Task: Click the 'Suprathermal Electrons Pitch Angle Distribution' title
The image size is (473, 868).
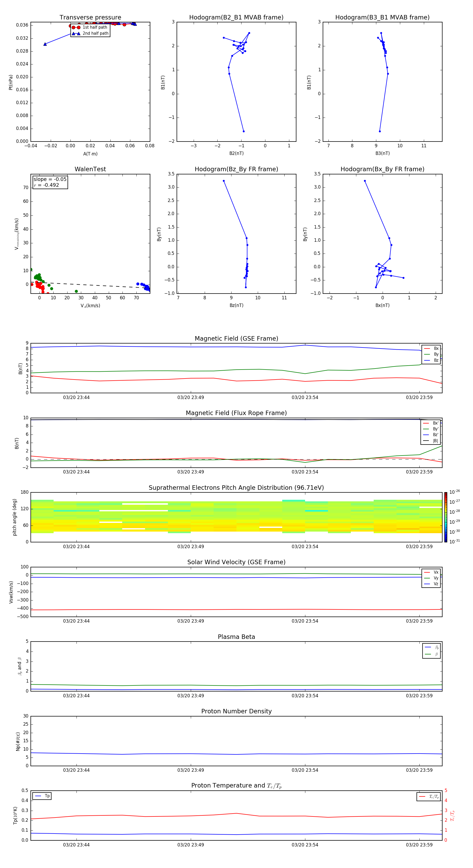Action: [236, 488]
